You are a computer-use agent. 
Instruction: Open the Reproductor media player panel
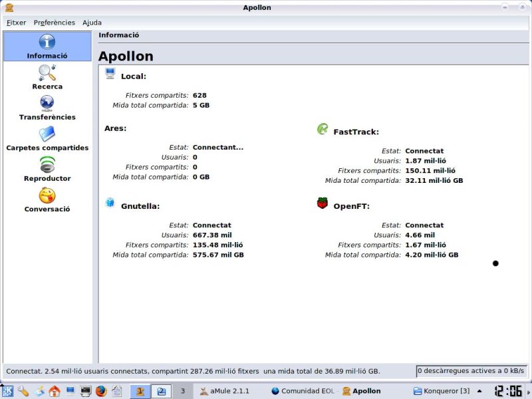click(x=47, y=169)
